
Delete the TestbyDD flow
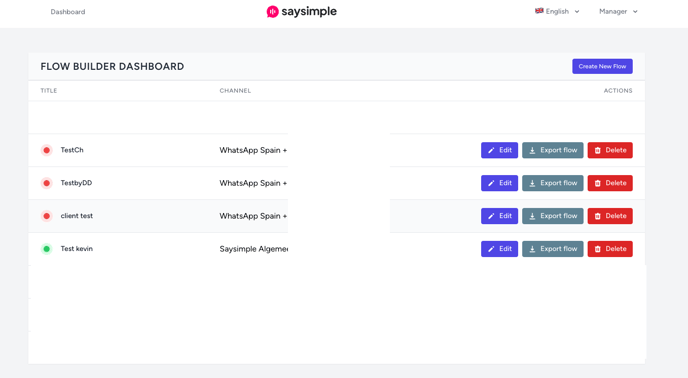click(610, 183)
